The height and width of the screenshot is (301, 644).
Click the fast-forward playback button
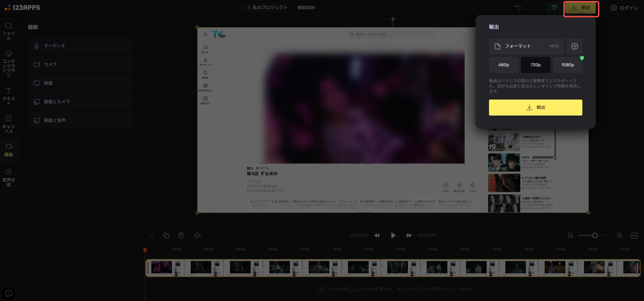tap(409, 235)
